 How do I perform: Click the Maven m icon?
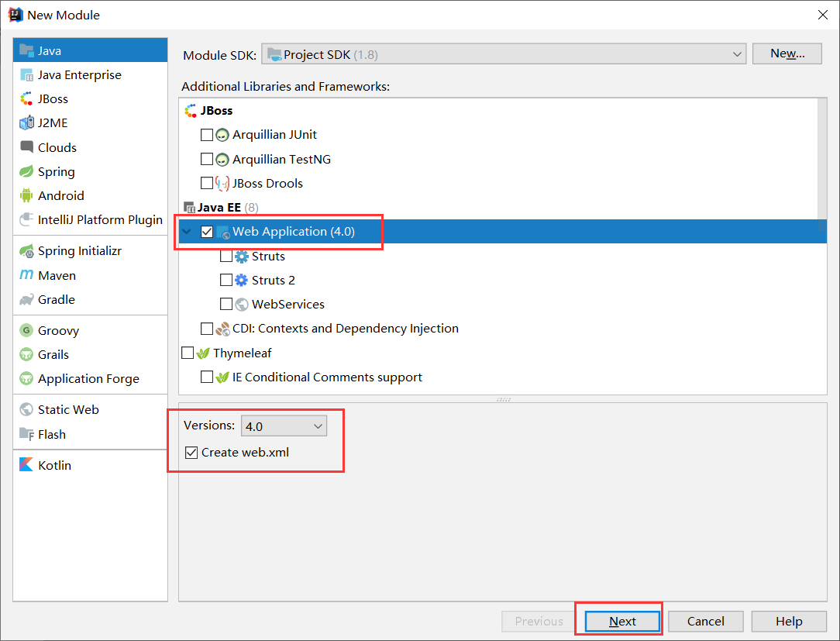tap(26, 275)
